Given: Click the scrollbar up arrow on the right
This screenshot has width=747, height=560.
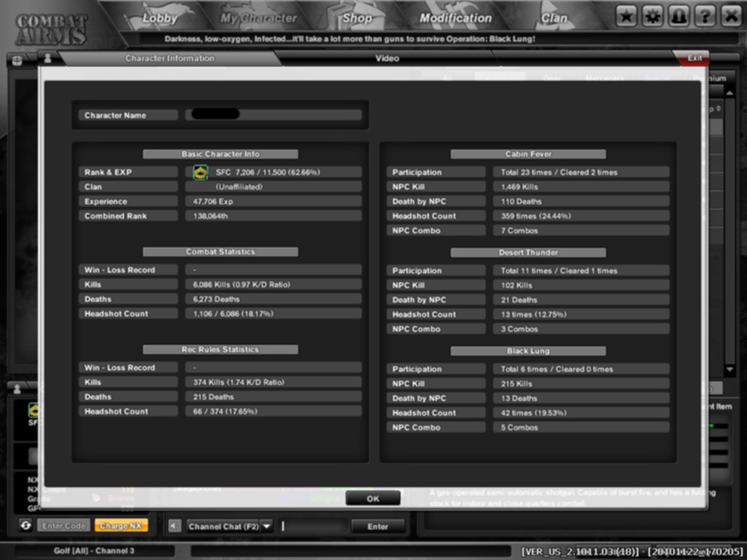Looking at the screenshot, I should pyautogui.click(x=729, y=93).
